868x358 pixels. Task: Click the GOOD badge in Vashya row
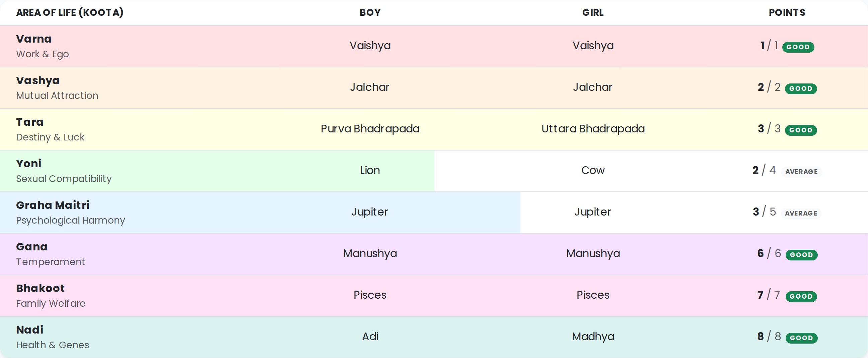click(801, 89)
